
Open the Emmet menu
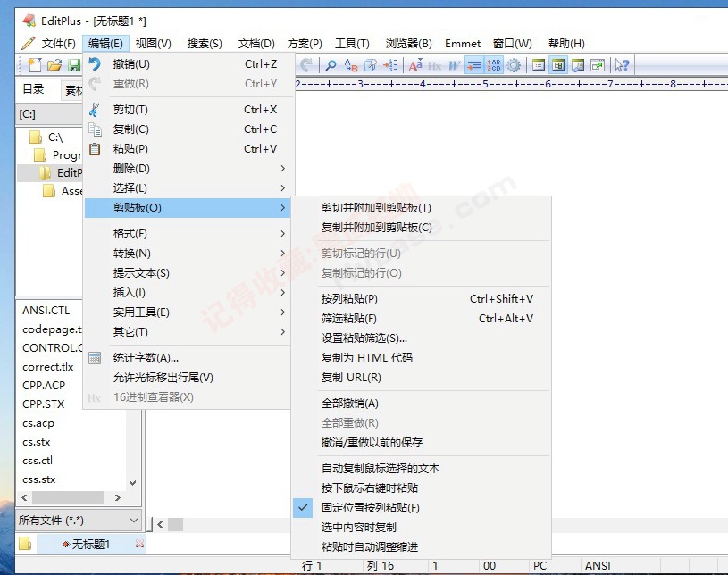[463, 44]
